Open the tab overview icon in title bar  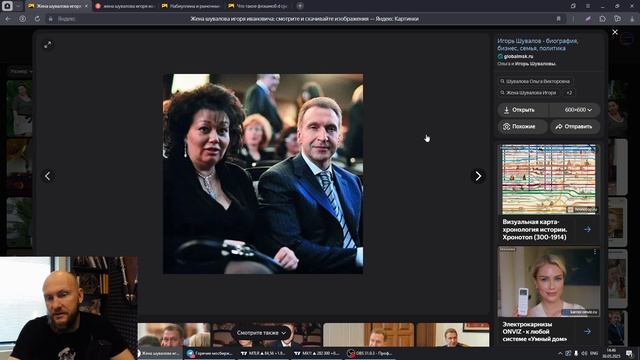pos(573,6)
